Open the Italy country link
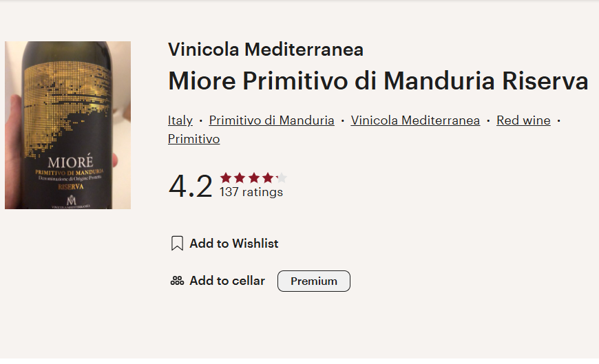 [180, 120]
